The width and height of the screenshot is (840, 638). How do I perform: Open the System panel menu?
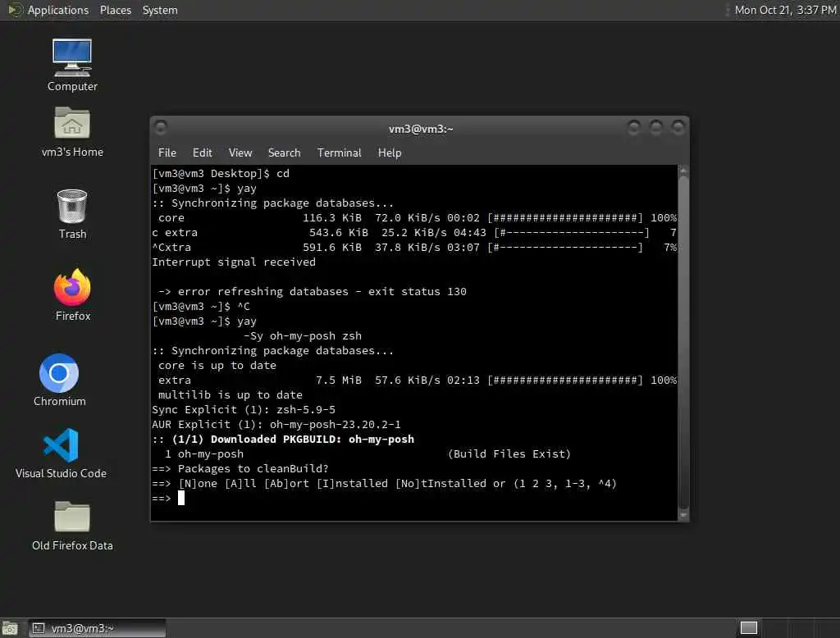(160, 10)
